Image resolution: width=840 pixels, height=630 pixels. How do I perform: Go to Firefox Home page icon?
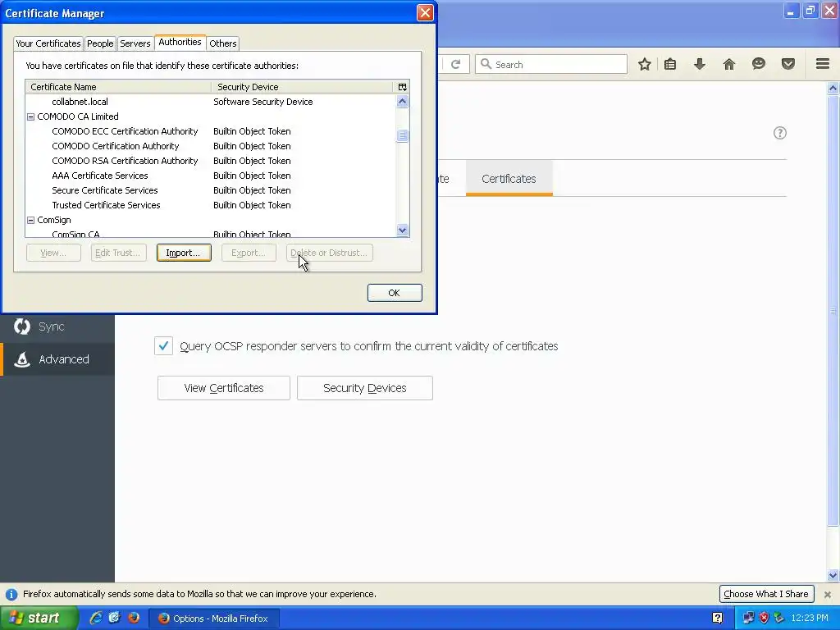tap(729, 64)
